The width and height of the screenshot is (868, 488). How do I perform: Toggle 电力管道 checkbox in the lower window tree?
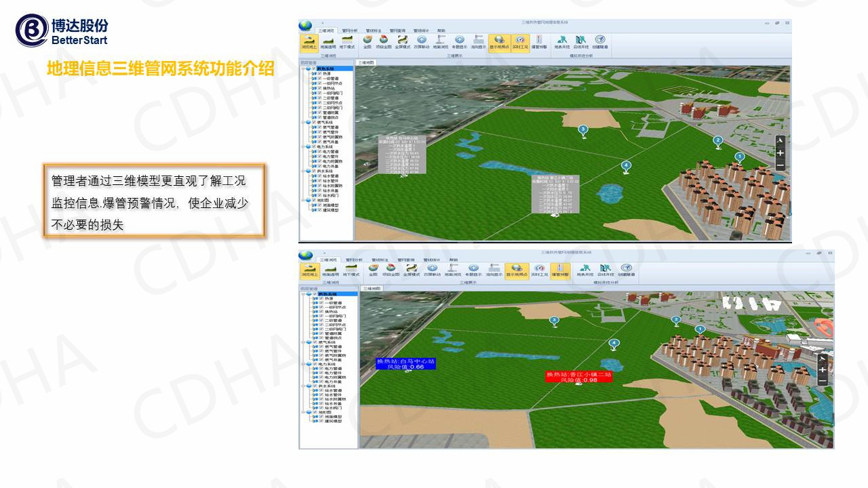coord(321,369)
